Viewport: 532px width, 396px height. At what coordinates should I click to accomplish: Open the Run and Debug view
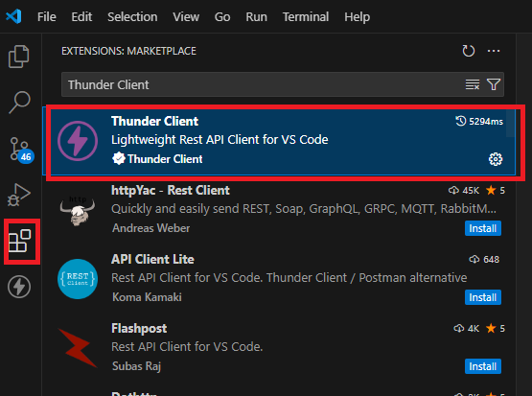click(19, 195)
